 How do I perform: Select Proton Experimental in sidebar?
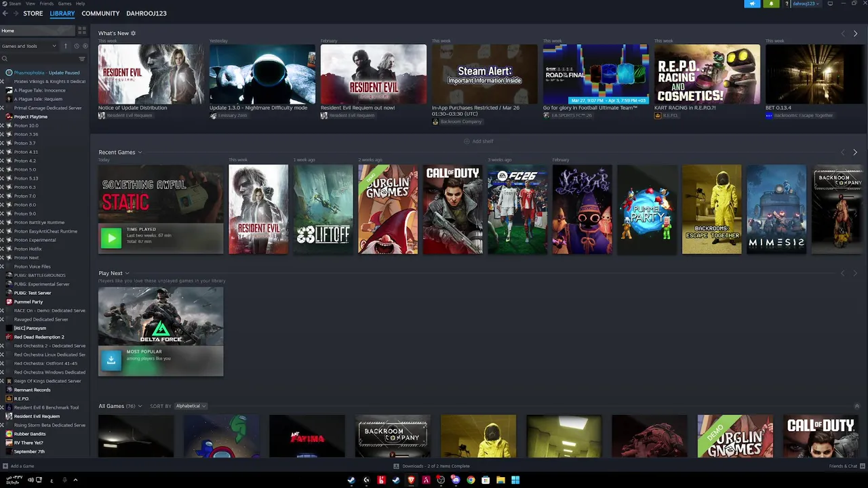44,240
